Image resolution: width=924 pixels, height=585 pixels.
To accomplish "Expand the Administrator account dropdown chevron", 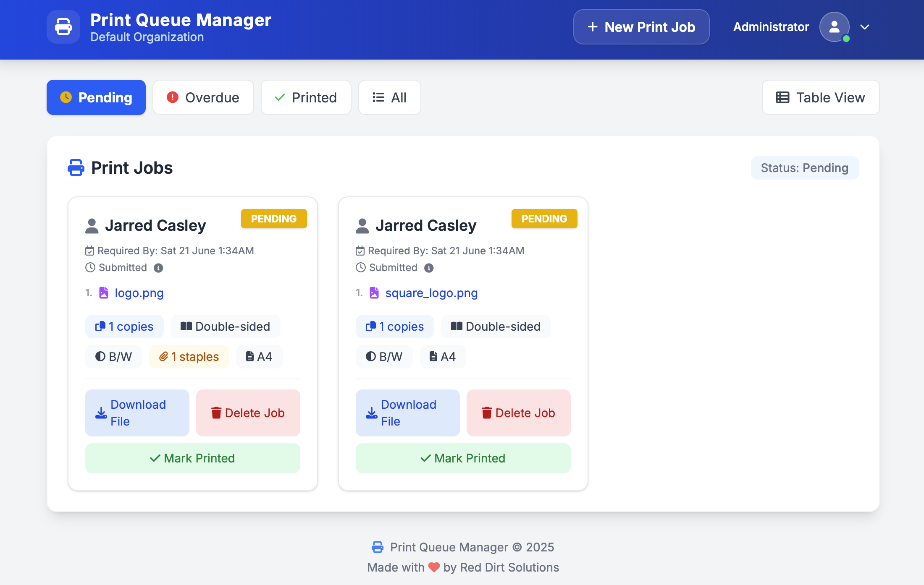I will pos(865,27).
